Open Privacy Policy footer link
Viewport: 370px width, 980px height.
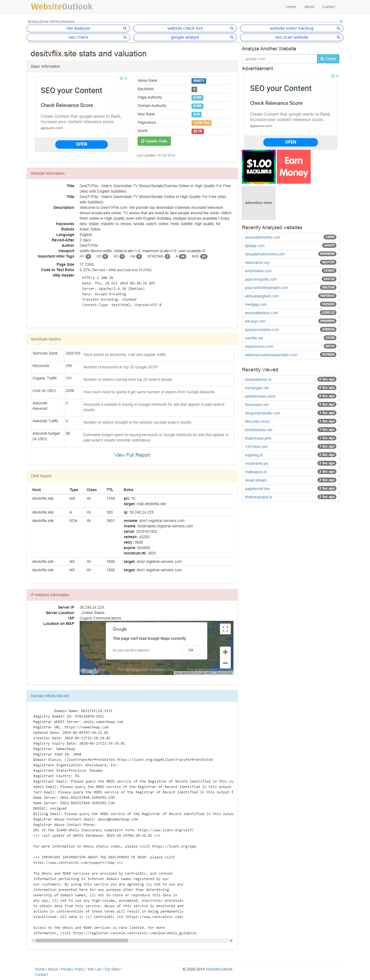[x=73, y=969]
